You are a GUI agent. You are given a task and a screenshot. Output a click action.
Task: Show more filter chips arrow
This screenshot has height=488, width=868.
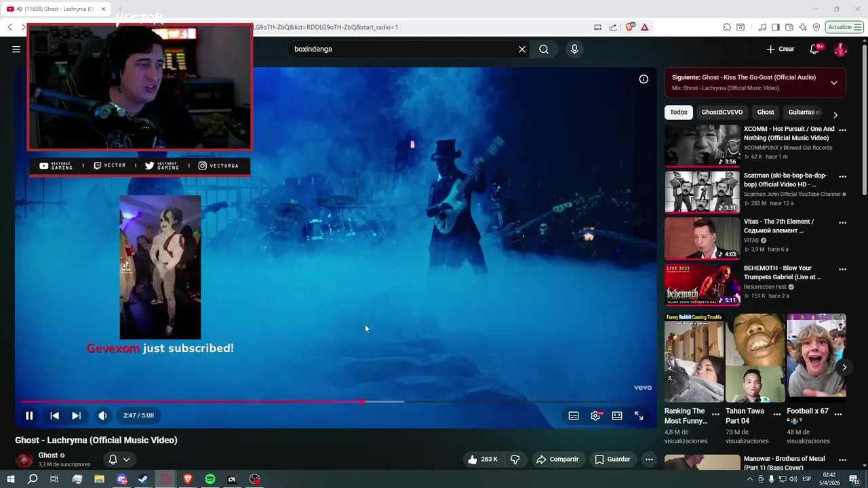coord(835,115)
